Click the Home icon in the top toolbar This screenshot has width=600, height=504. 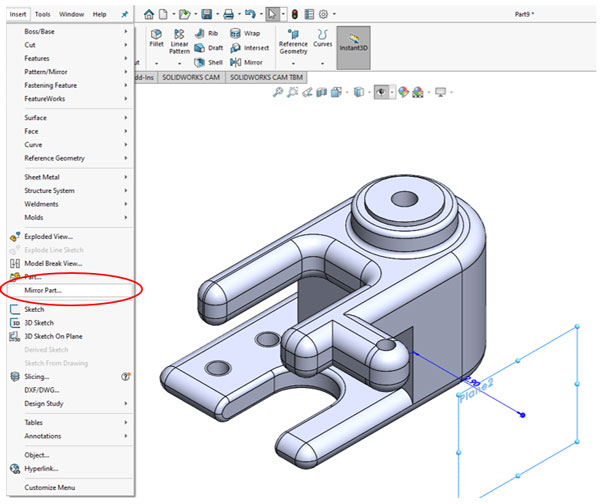coord(149,15)
